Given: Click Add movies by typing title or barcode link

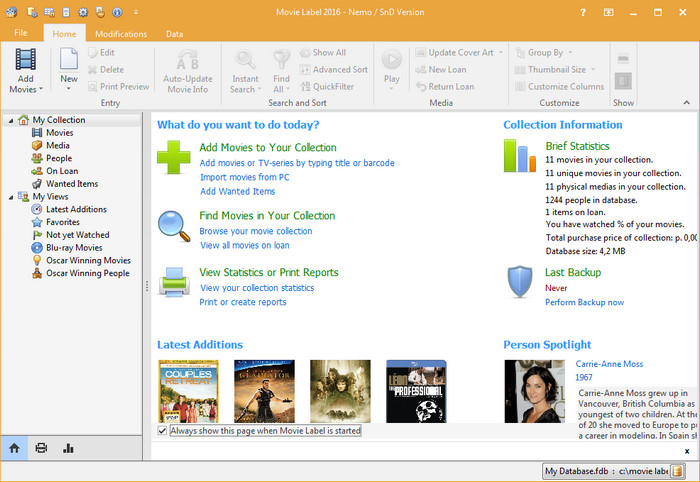Looking at the screenshot, I should [297, 163].
